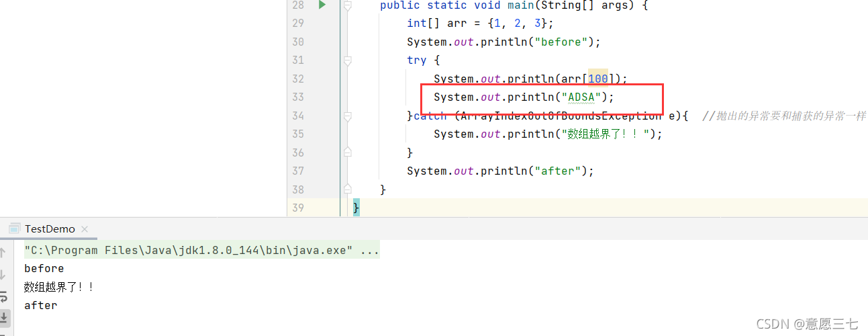The width and height of the screenshot is (868, 336).
Task: Click fold end marker on line 36
Action: [348, 153]
